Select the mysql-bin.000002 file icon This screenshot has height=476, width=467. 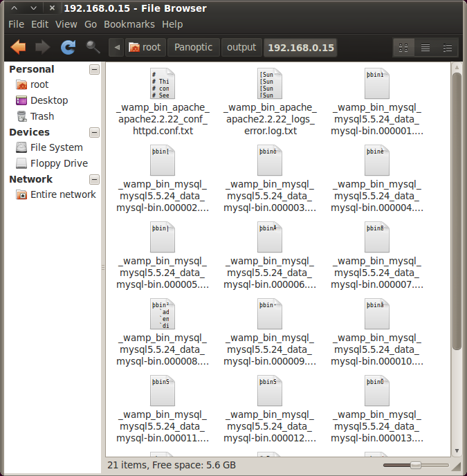coord(163,161)
